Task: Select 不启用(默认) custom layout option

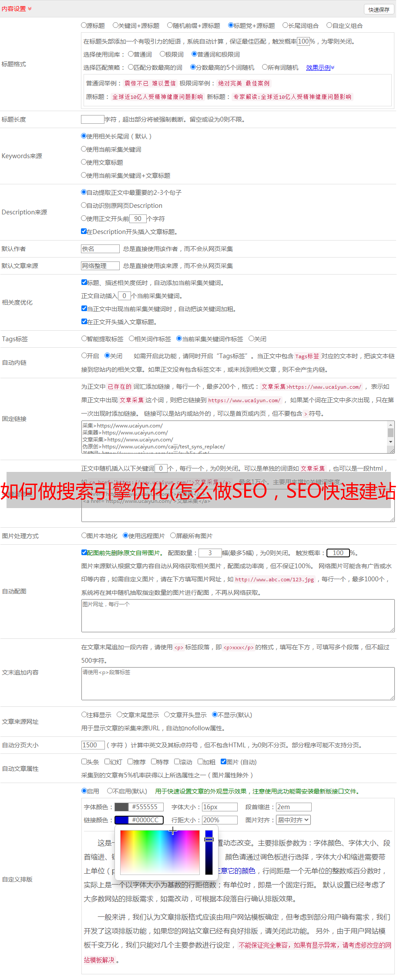Action: (110, 791)
